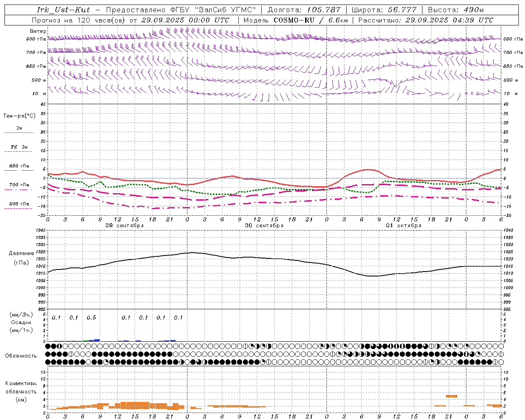Click the orange convective bar at 5 km height
This screenshot has width=525, height=420.
point(452,396)
